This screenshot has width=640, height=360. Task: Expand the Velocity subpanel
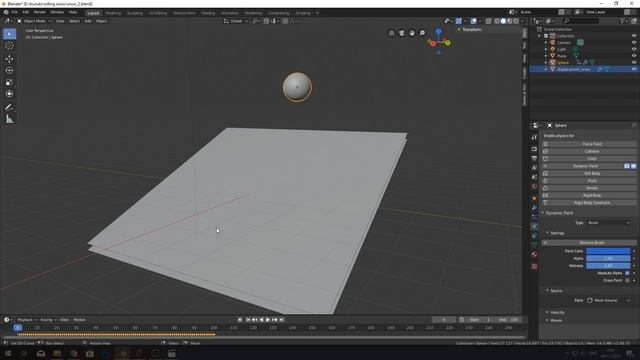pyautogui.click(x=548, y=312)
